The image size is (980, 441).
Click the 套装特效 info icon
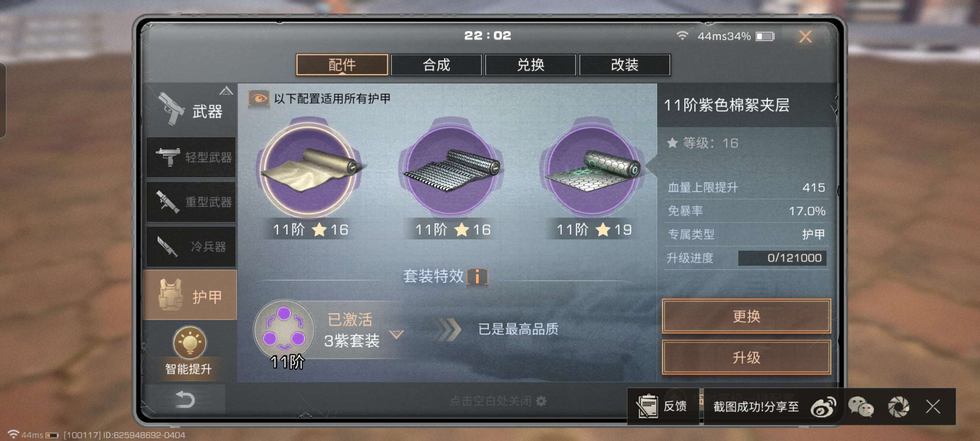477,276
